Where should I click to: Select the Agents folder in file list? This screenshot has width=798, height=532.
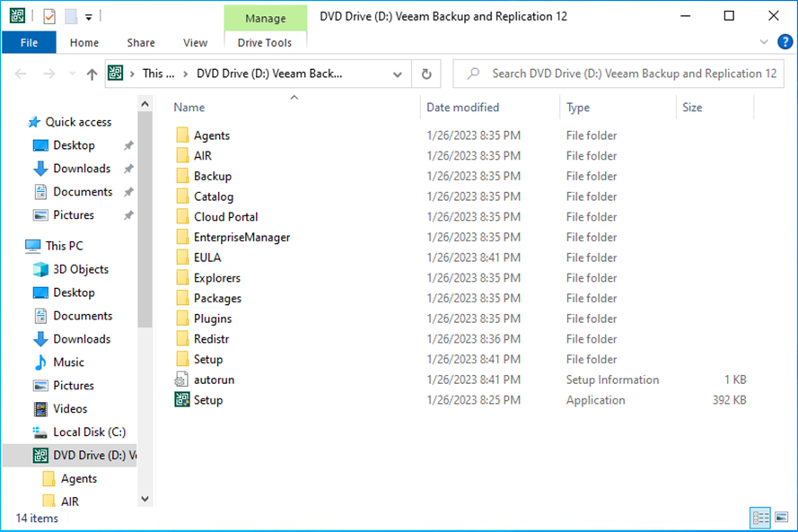click(x=211, y=135)
